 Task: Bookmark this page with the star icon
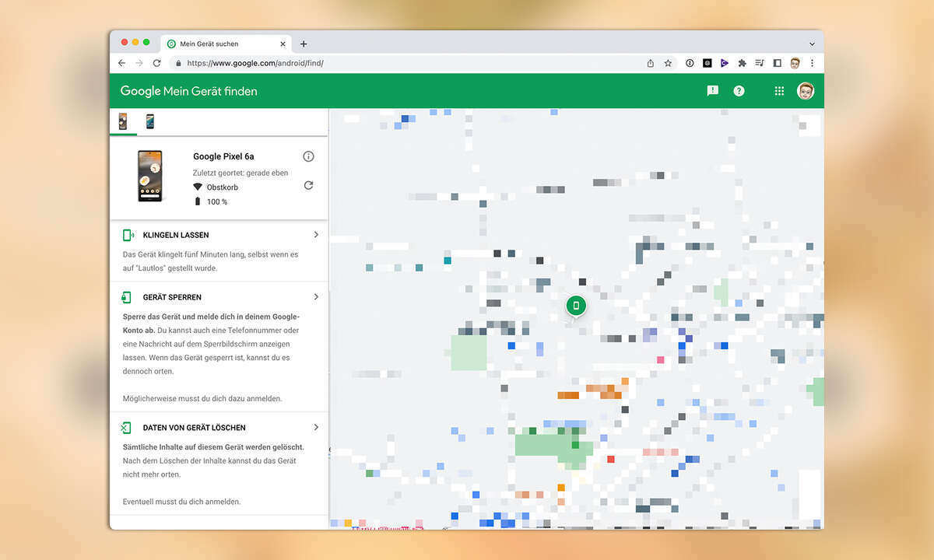(x=668, y=63)
